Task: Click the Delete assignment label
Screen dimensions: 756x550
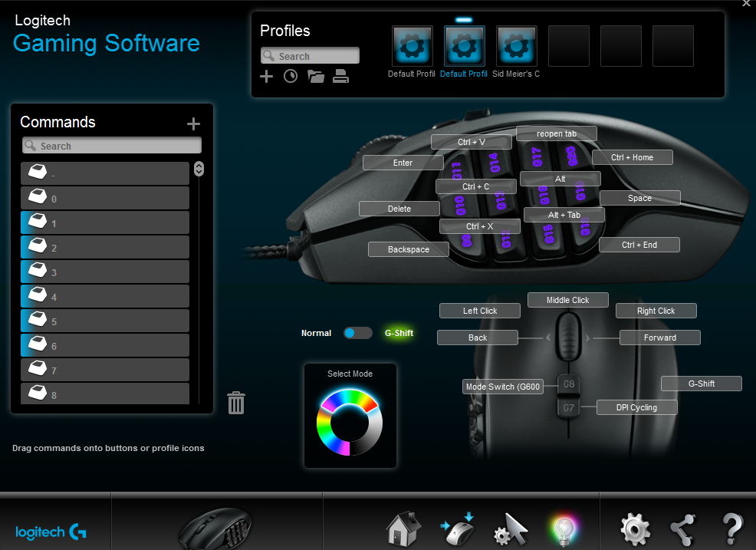Action: click(x=399, y=209)
